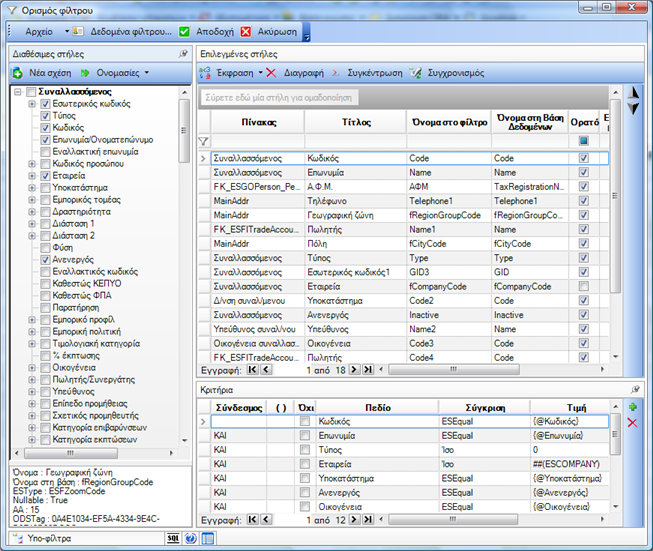
Task: Expand the Πωλητής/Συνεργάτης node
Action: coord(32,380)
